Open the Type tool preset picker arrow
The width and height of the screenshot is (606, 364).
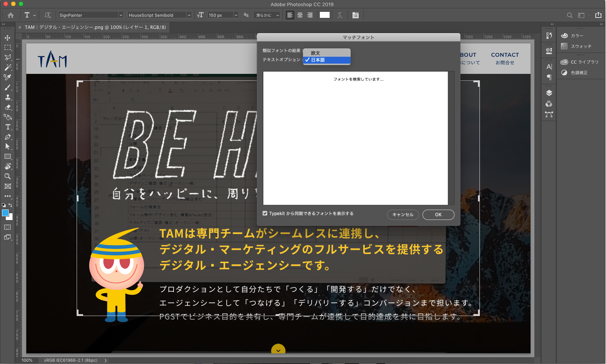pyautogui.click(x=35, y=15)
